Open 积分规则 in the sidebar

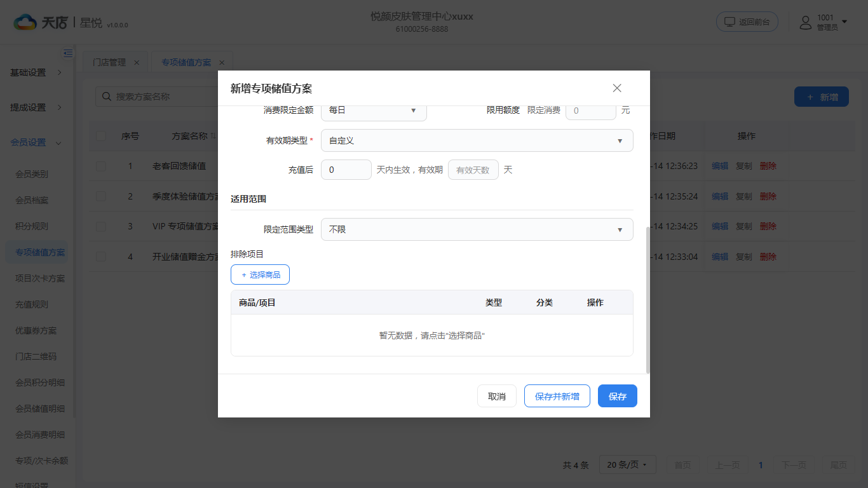(x=32, y=226)
